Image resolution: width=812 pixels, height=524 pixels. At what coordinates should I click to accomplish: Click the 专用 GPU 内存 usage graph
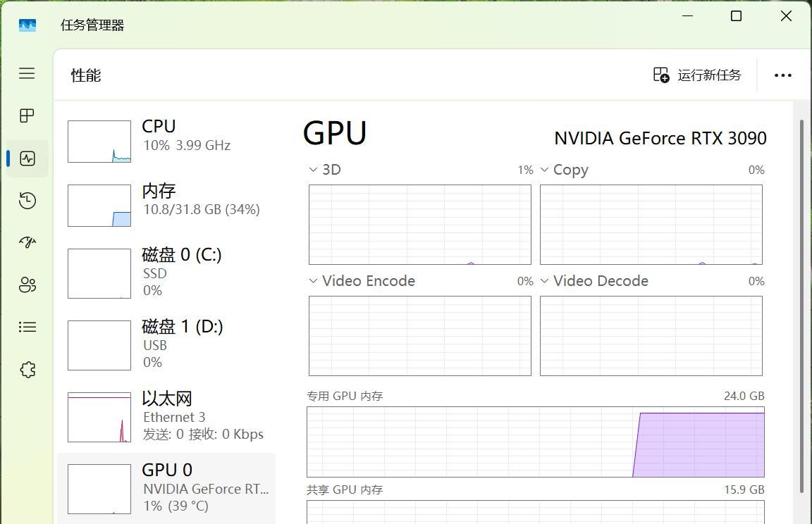pyautogui.click(x=535, y=442)
